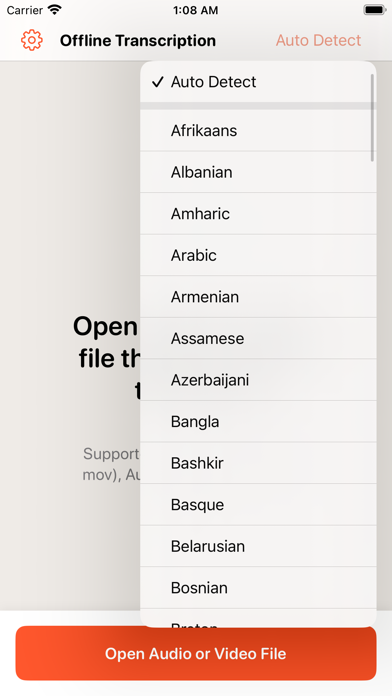This screenshot has width=392, height=696.
Task: Select Bashkir language entry
Action: (x=258, y=463)
